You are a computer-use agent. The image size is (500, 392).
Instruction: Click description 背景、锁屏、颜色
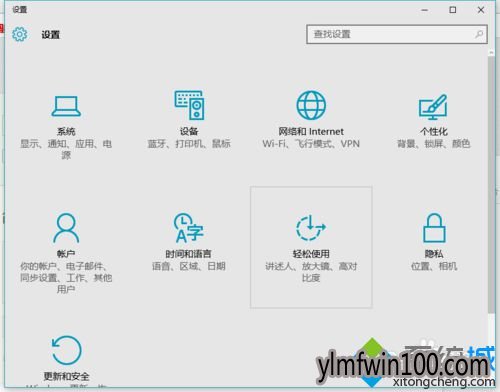click(434, 144)
